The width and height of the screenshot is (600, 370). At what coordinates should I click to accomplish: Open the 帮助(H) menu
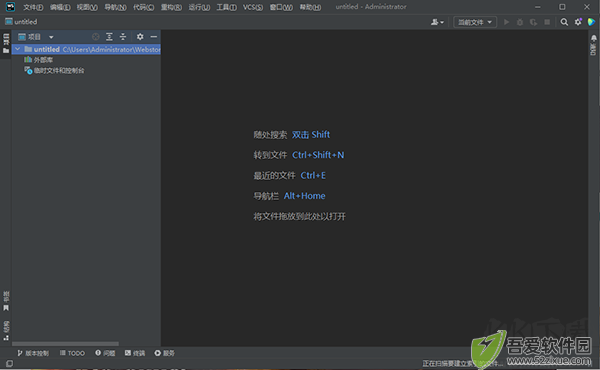pos(310,7)
